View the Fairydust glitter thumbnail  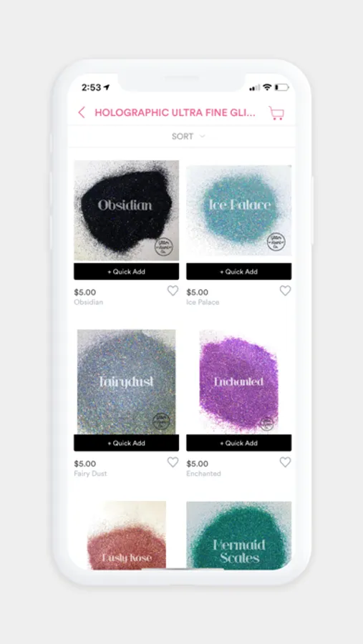click(126, 382)
